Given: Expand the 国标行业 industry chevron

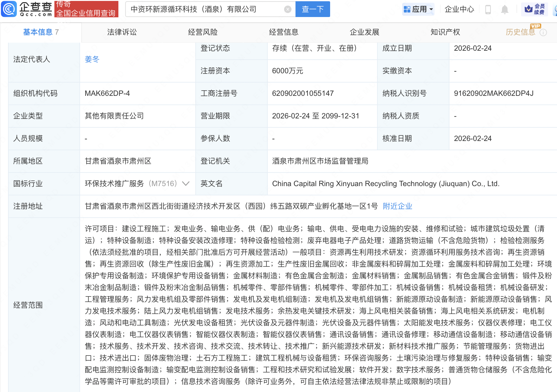Looking at the screenshot, I should (186, 184).
